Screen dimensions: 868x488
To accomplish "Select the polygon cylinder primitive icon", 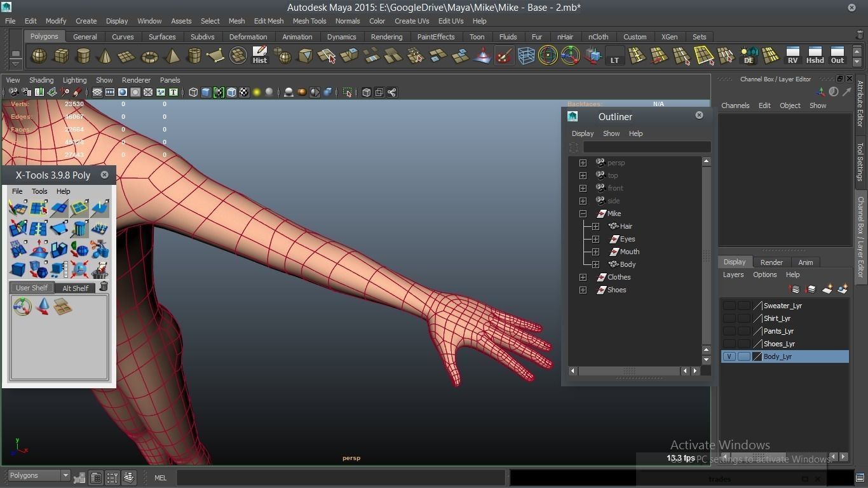I will [83, 57].
